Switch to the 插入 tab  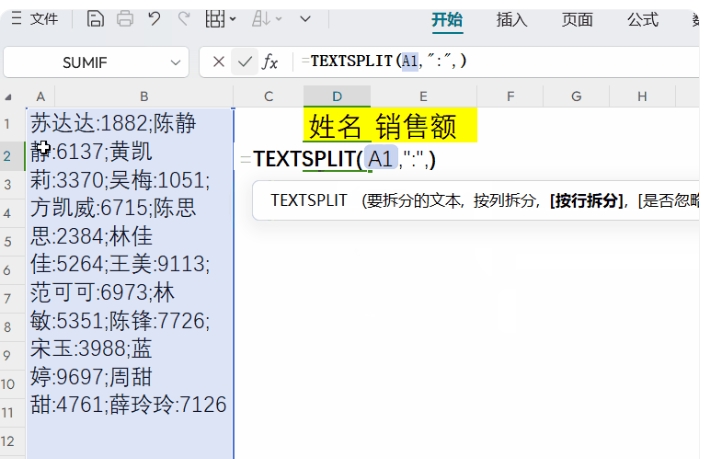click(511, 20)
